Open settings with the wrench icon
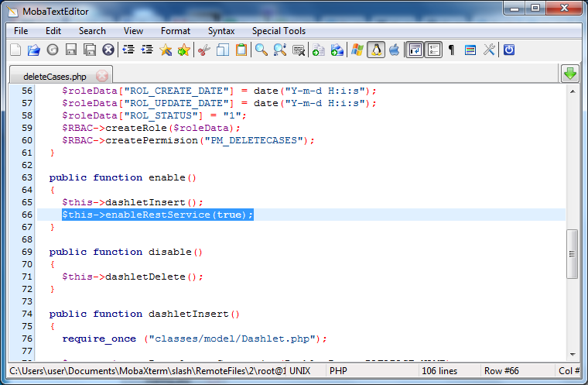The height and width of the screenshot is (385, 588). click(x=489, y=50)
